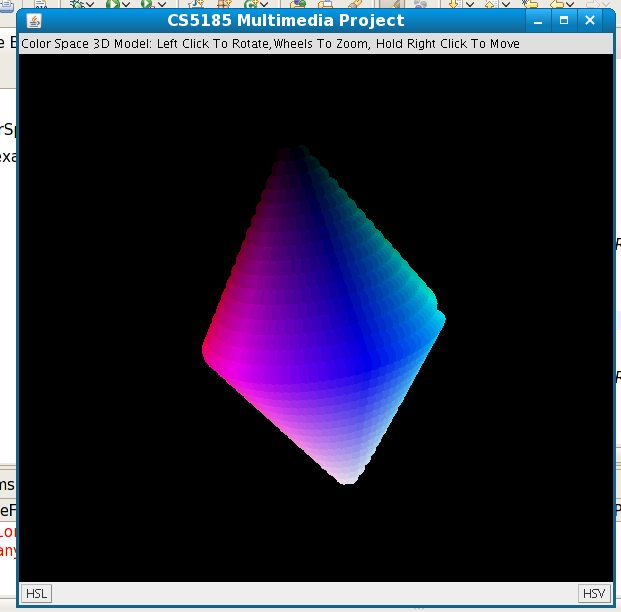621x612 pixels.
Task: Switch the model to HSV color space
Action: tap(594, 594)
